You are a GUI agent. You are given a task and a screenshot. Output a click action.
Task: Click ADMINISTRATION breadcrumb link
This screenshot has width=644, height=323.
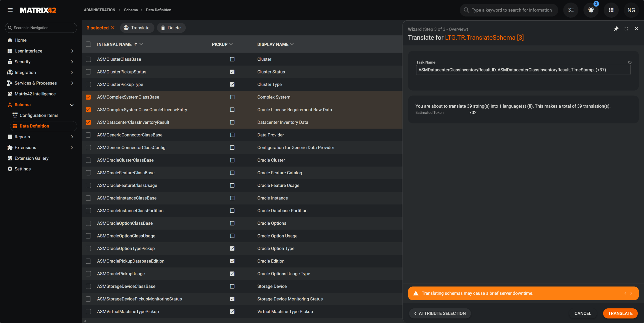click(100, 10)
